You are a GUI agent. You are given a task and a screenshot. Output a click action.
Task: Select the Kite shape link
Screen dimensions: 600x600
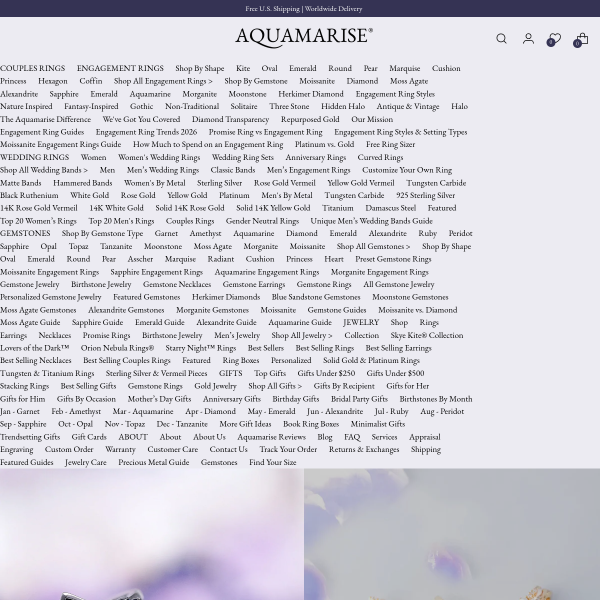(243, 68)
